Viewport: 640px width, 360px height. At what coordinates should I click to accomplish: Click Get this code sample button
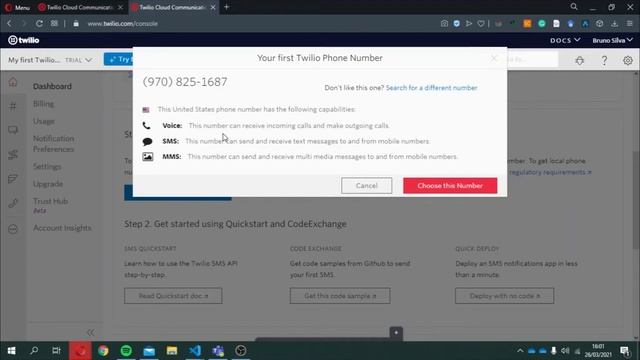coord(340,296)
